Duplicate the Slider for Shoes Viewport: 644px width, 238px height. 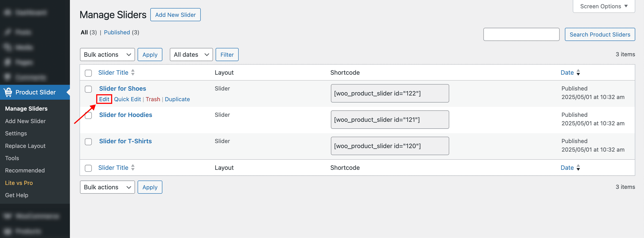(x=177, y=99)
